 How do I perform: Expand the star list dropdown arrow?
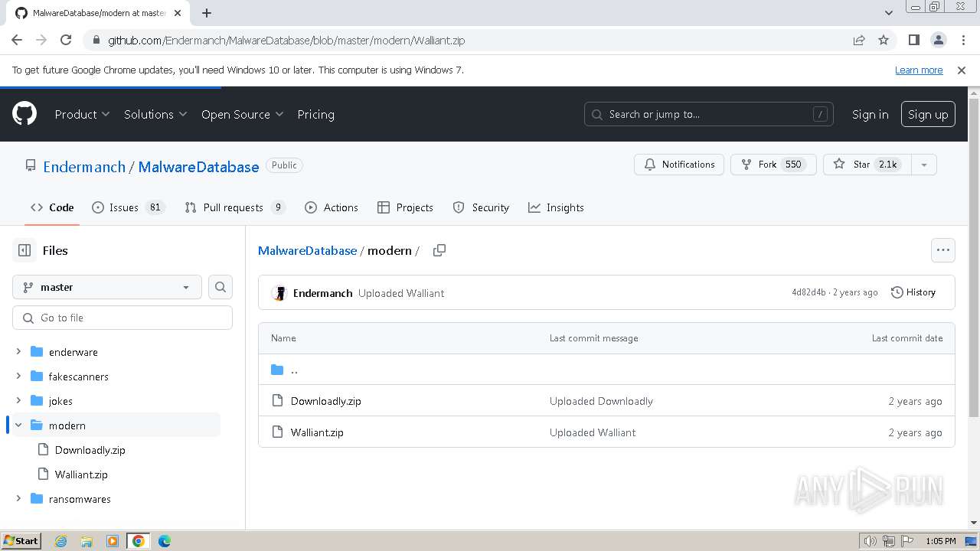[x=924, y=165]
